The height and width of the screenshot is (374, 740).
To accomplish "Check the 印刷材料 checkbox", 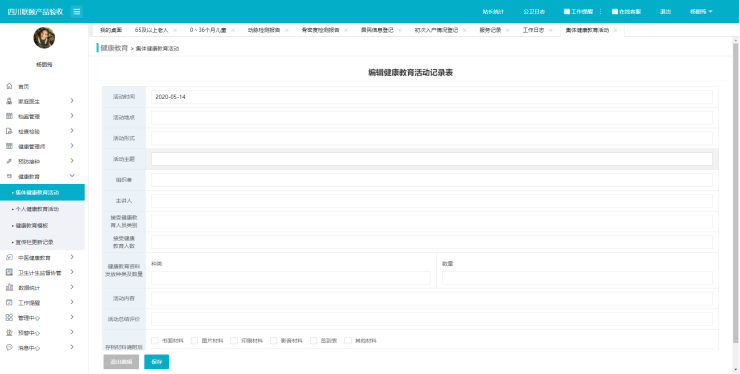I will pyautogui.click(x=234, y=340).
